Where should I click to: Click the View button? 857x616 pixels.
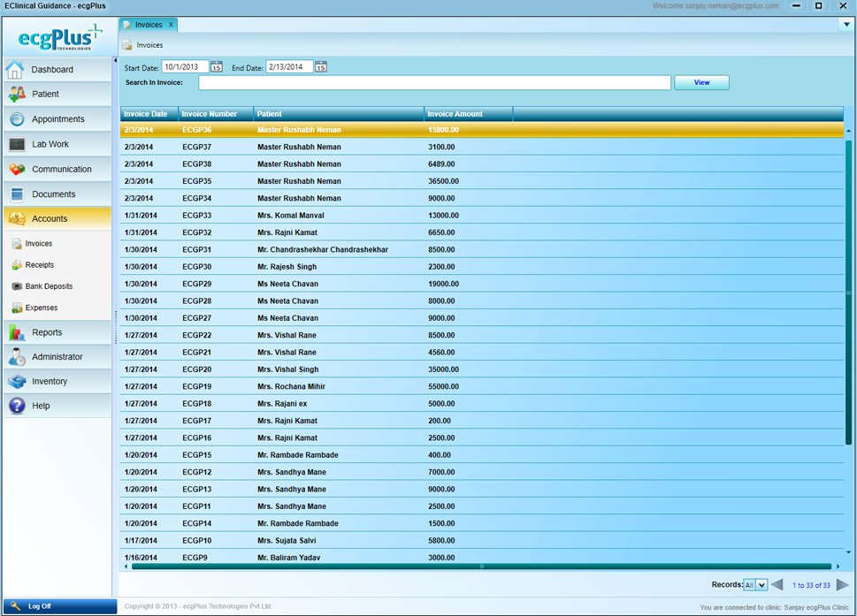coord(701,82)
